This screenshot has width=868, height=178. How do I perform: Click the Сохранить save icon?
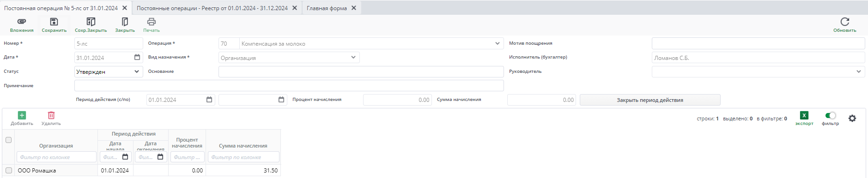pos(54,22)
